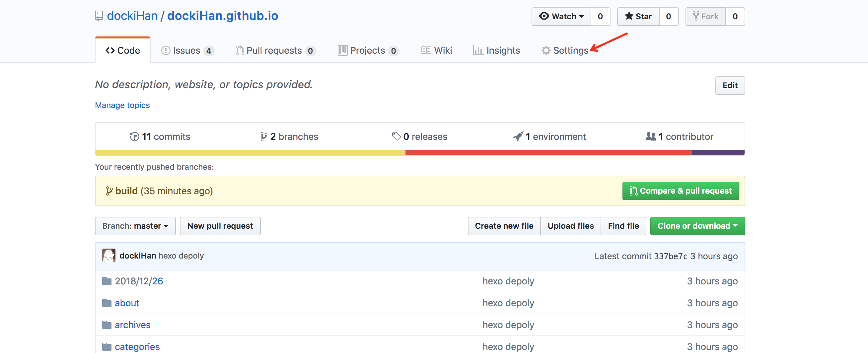This screenshot has height=353, width=868.
Task: Open the dockiHan.github.io repository link
Action: (x=222, y=16)
